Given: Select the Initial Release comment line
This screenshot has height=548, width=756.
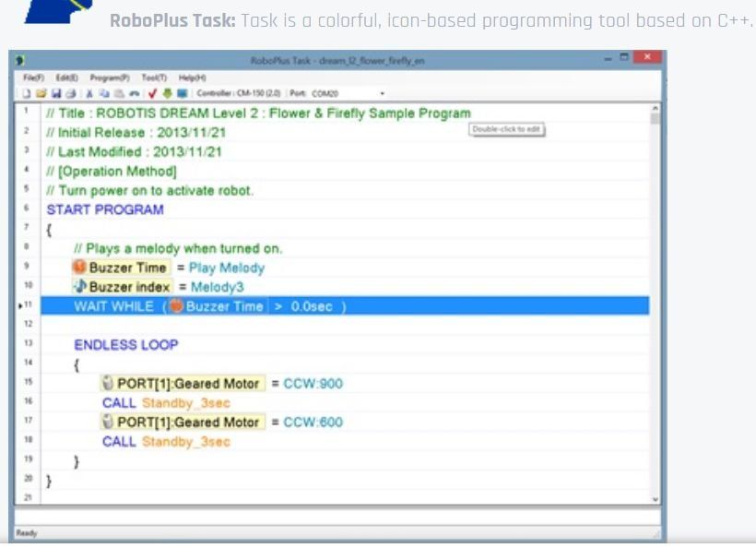Looking at the screenshot, I should [x=136, y=133].
